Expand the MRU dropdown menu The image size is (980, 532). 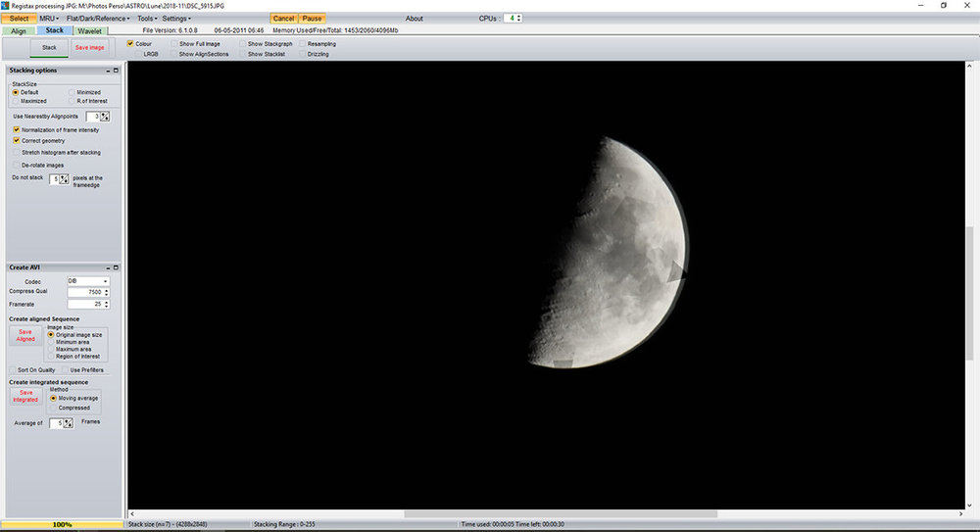point(49,18)
